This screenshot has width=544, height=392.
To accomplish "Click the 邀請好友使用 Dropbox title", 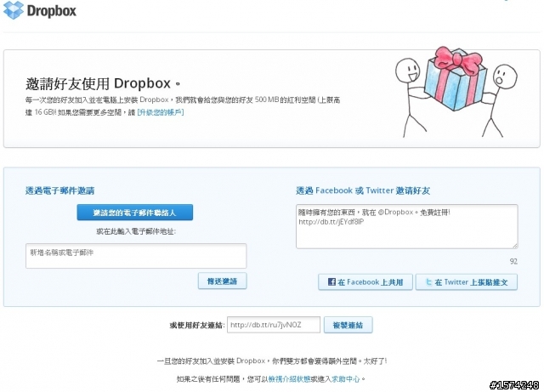I will click(x=103, y=83).
